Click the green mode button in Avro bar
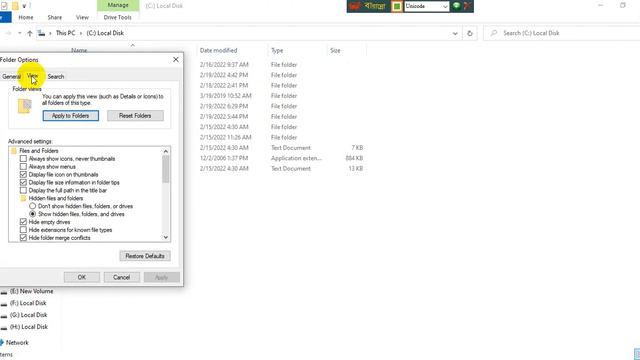The width and height of the screenshot is (640, 360). click(397, 6)
